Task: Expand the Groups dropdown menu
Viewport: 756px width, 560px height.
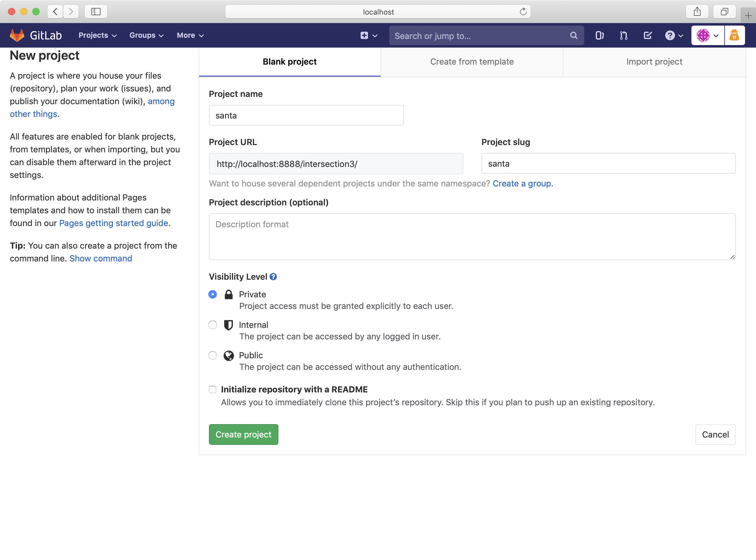Action: [147, 35]
